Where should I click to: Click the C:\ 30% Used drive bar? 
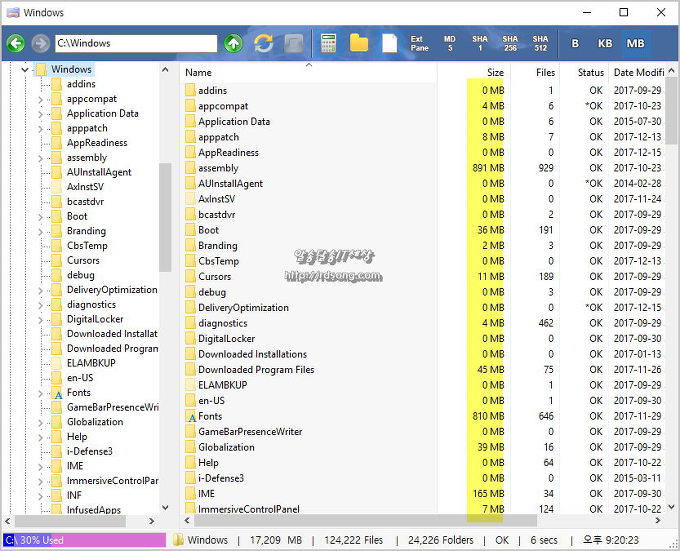(x=85, y=540)
